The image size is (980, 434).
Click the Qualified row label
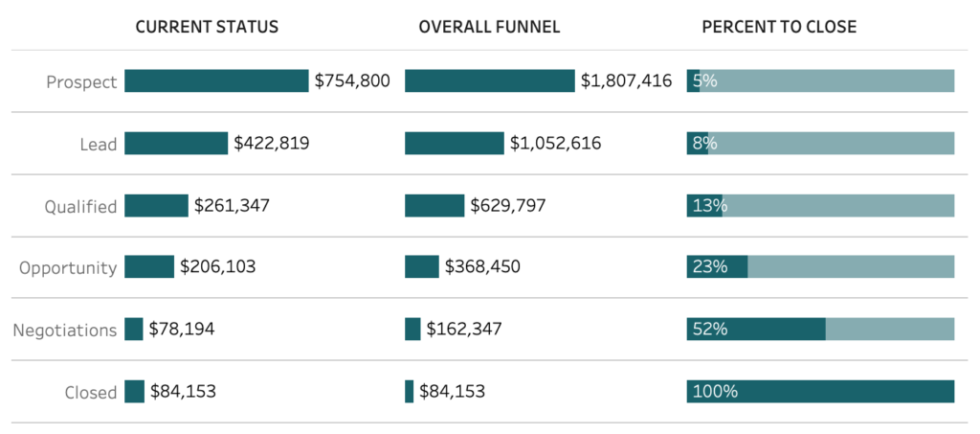(x=80, y=207)
